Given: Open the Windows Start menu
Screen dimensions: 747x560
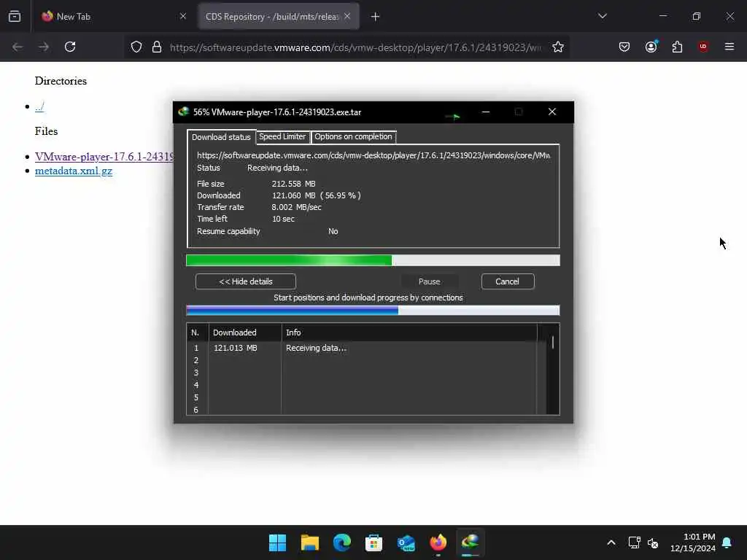Looking at the screenshot, I should click(278, 542).
